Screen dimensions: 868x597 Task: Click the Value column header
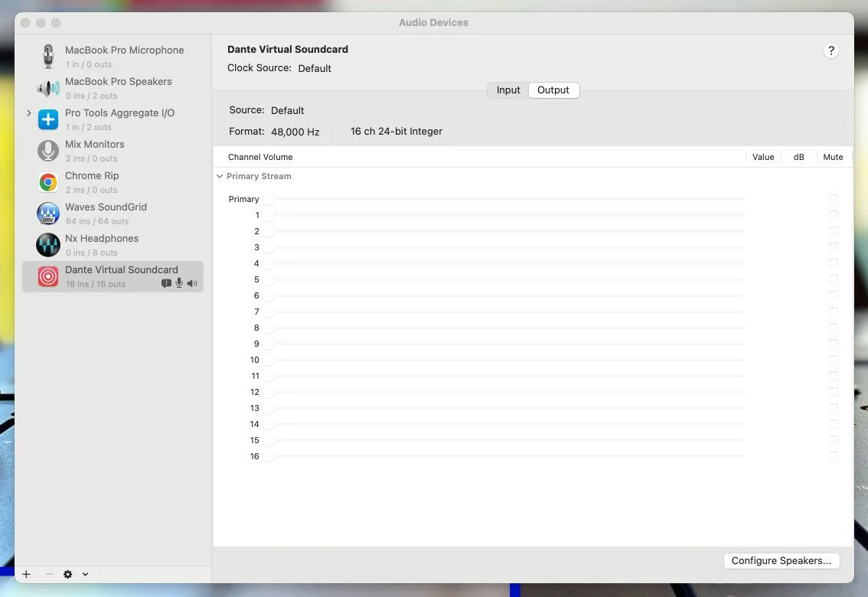(x=763, y=157)
